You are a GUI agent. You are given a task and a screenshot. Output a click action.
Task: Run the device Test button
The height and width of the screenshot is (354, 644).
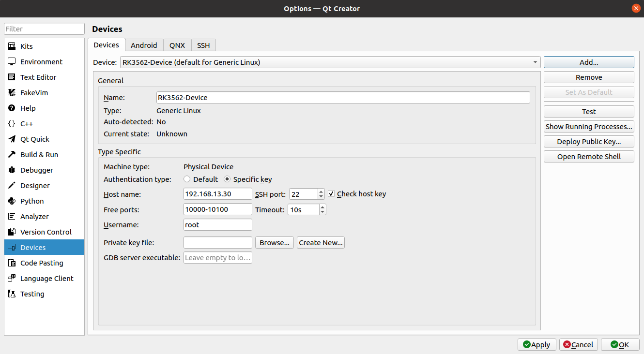pyautogui.click(x=589, y=112)
